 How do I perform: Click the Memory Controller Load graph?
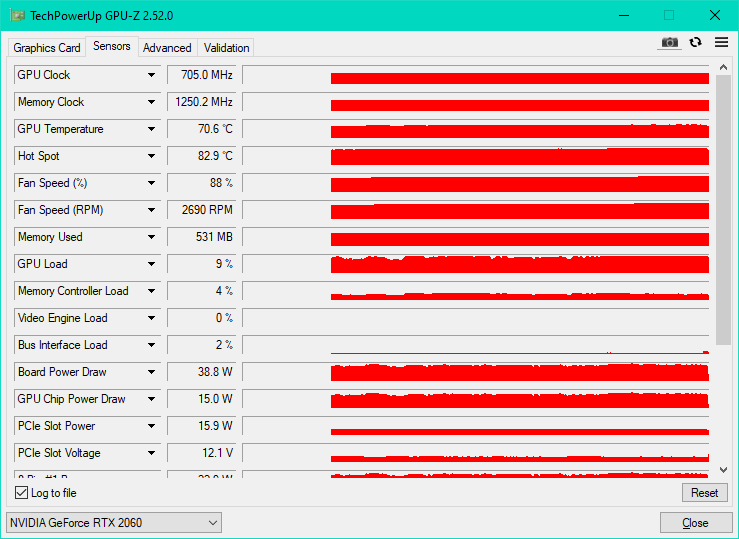pos(476,291)
